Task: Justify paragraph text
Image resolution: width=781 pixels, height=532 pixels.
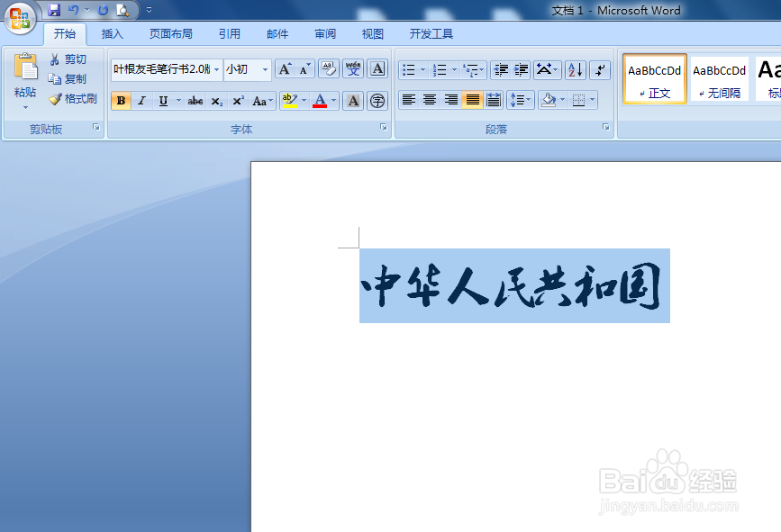Action: tap(472, 100)
